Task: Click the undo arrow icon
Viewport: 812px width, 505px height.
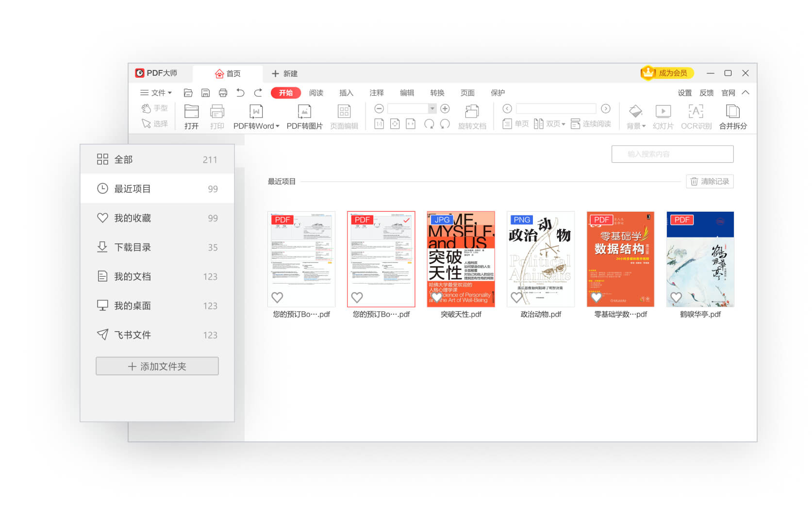Action: (x=240, y=93)
